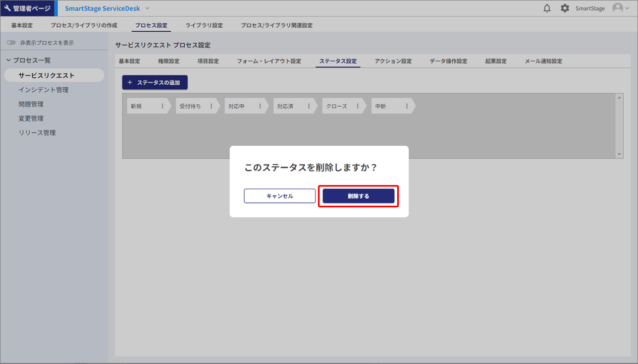Image resolution: width=638 pixels, height=364 pixels.
Task: Click the キャンセル button
Action: point(280,196)
